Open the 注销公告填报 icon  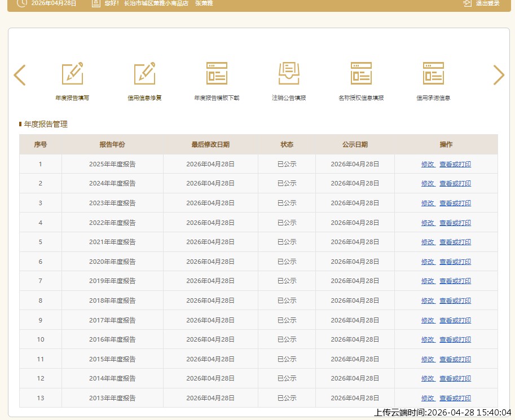(289, 74)
